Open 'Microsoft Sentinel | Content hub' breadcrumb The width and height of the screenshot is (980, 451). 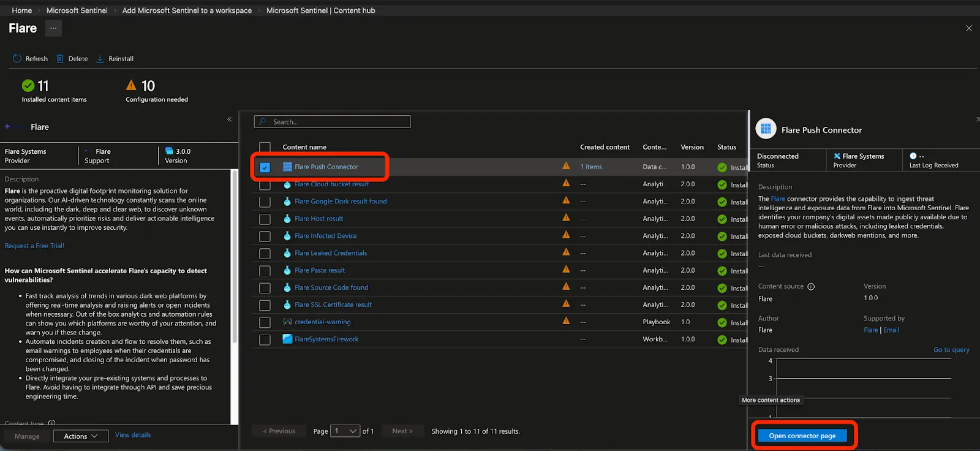pyautogui.click(x=321, y=10)
